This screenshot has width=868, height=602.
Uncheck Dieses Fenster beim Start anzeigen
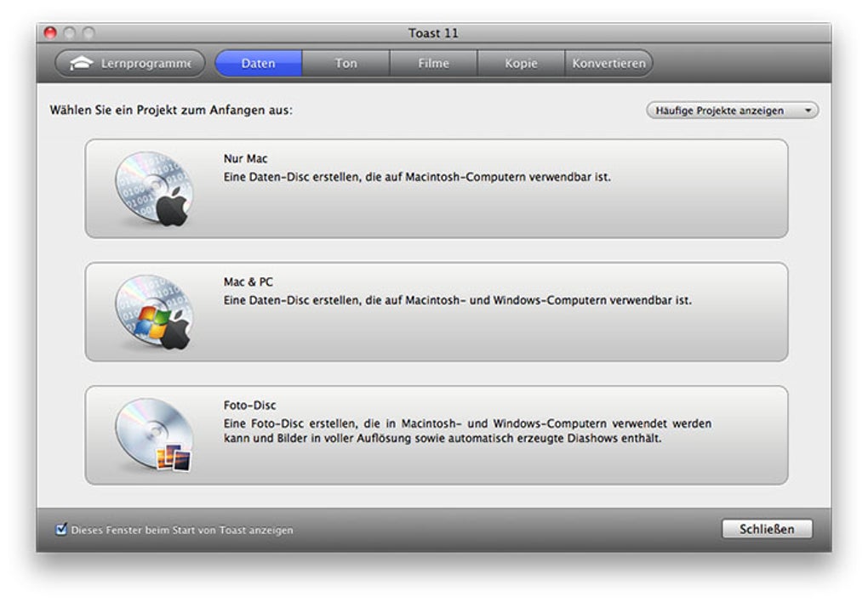click(x=61, y=529)
